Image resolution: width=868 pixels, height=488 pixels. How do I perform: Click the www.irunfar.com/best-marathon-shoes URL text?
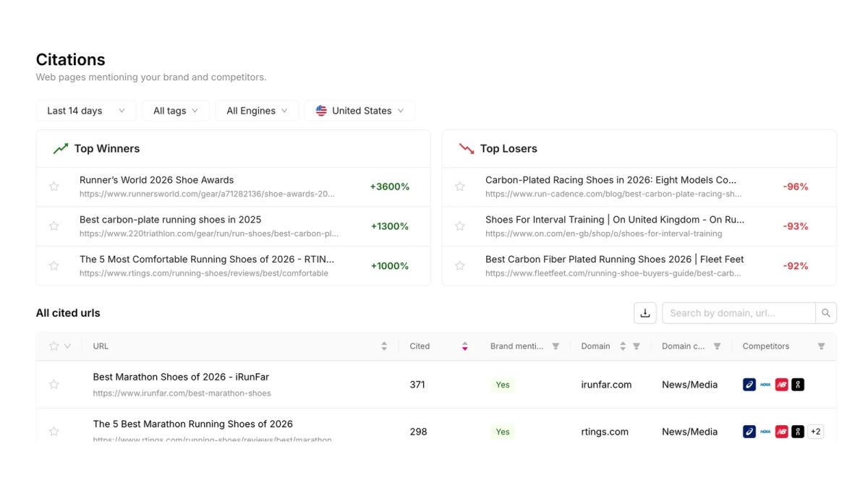[182, 393]
